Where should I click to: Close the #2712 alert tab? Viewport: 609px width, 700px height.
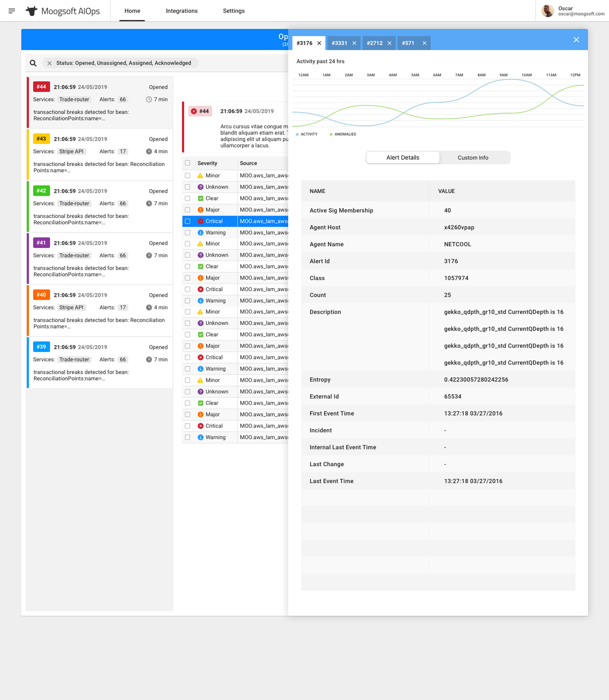tap(389, 43)
